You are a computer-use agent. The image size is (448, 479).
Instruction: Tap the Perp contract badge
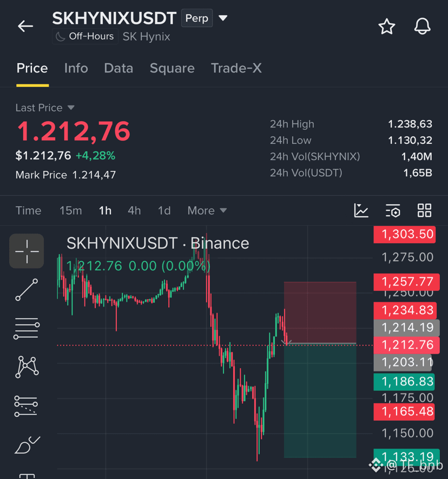(x=196, y=18)
